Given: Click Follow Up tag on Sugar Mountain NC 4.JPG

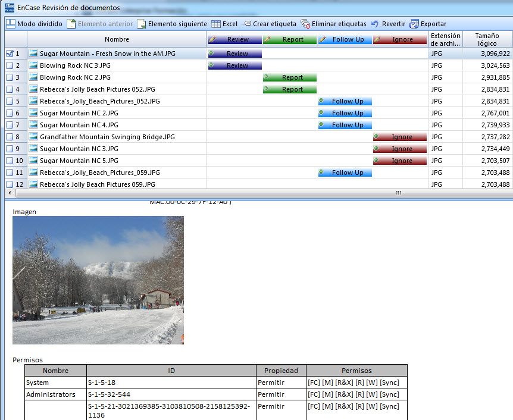Looking at the screenshot, I should click(x=345, y=125).
